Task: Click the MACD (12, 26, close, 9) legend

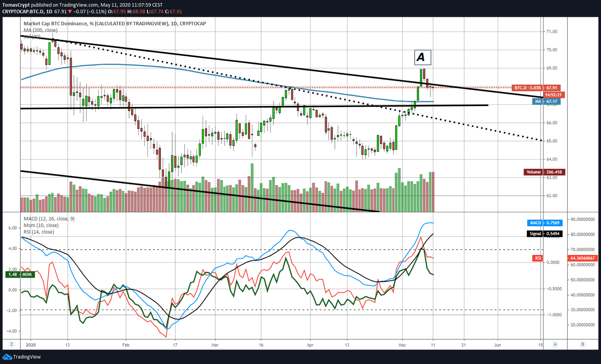Action: pyautogui.click(x=49, y=219)
